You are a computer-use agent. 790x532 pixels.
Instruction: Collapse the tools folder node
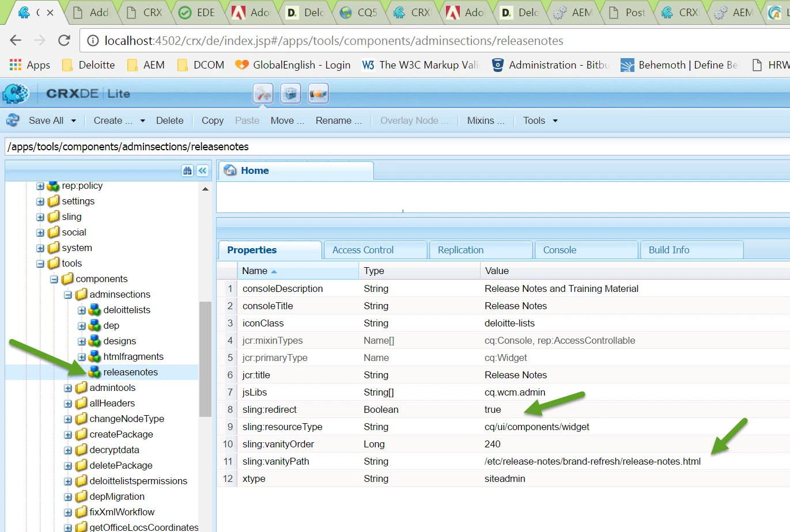[x=40, y=264]
